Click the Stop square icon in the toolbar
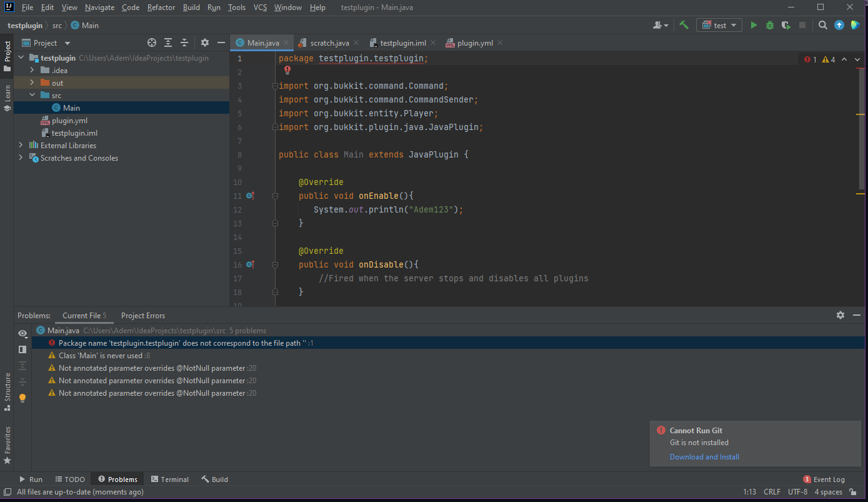Viewport: 868px width, 502px height. 802,25
